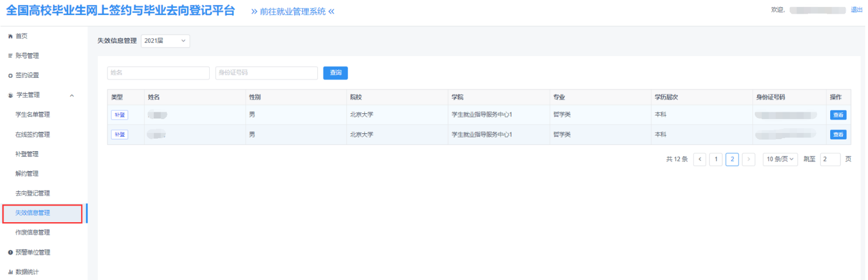Screen dimensions: 868x280
Task: Click the 账号管理 list icon
Action: tap(10, 56)
